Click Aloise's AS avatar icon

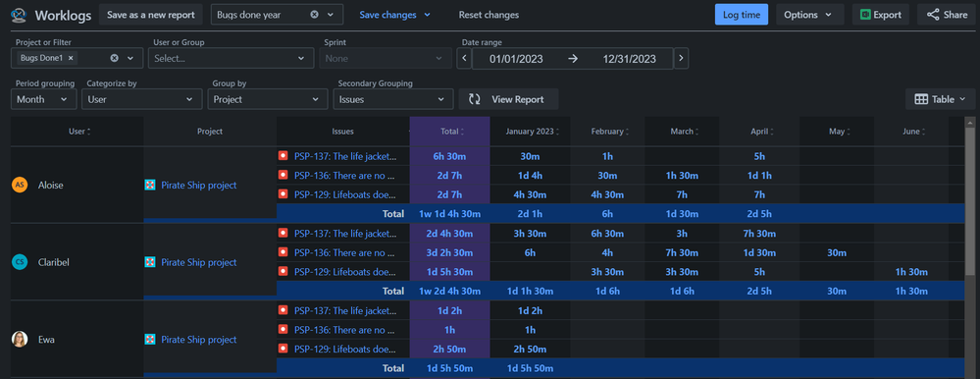pyautogui.click(x=20, y=186)
